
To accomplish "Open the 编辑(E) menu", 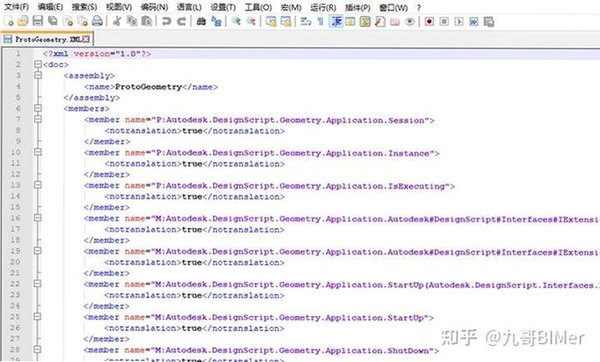I will click(x=50, y=7).
